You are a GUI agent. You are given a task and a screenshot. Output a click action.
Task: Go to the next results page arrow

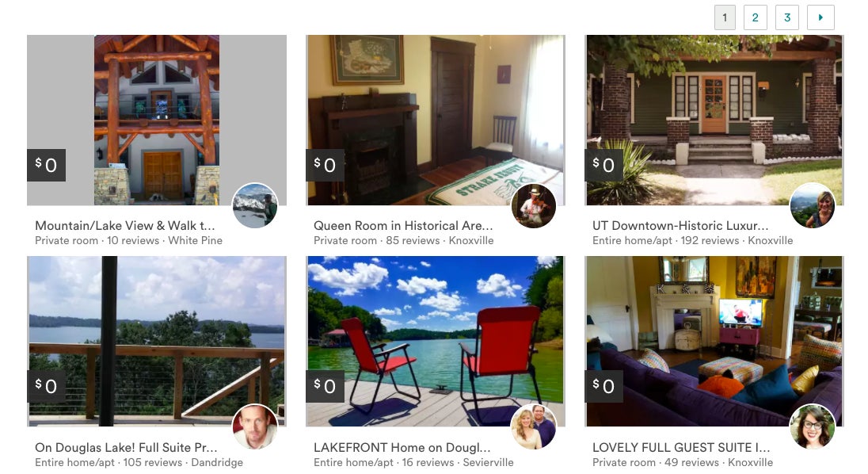click(x=820, y=17)
